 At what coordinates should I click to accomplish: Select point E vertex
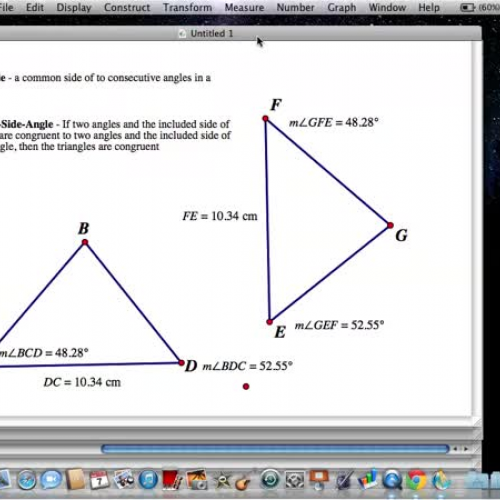tap(269, 322)
